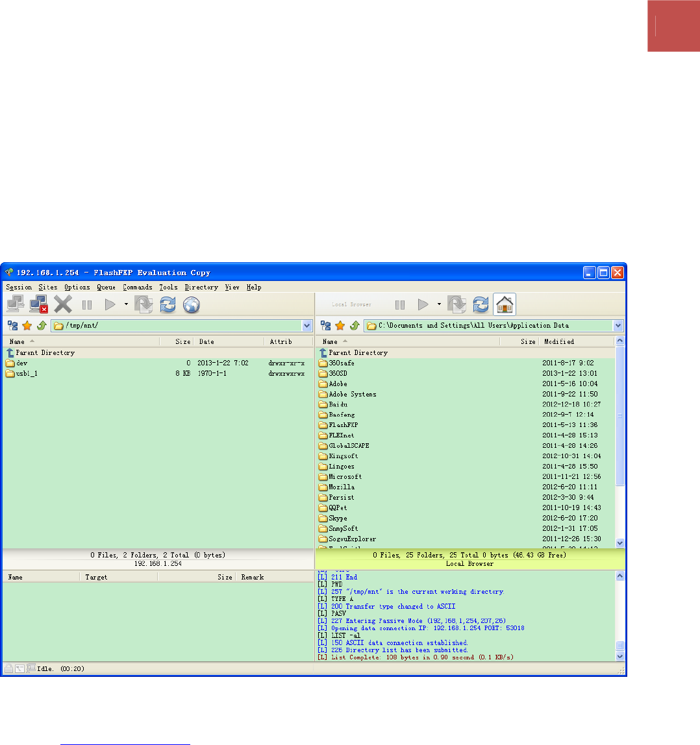Select the SogouExplorer folder
This screenshot has height=745, width=700.
pos(466,539)
